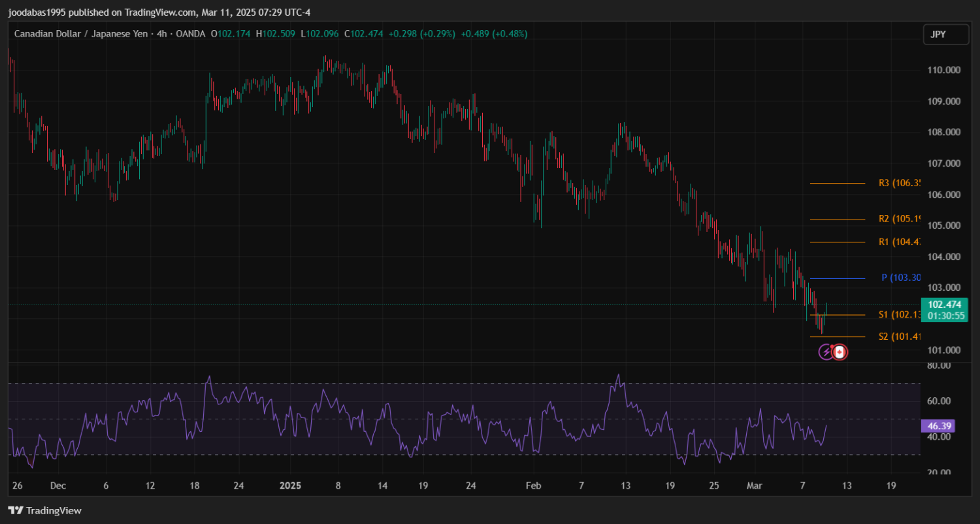Select the S2 pivot support label
The image size is (980, 524).
899,337
